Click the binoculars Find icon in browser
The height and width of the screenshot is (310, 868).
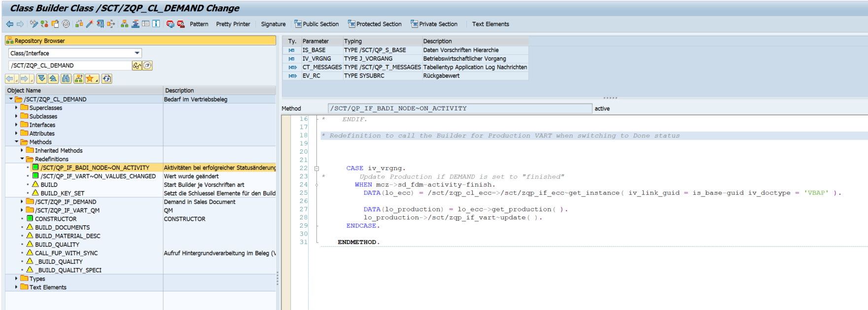point(66,79)
